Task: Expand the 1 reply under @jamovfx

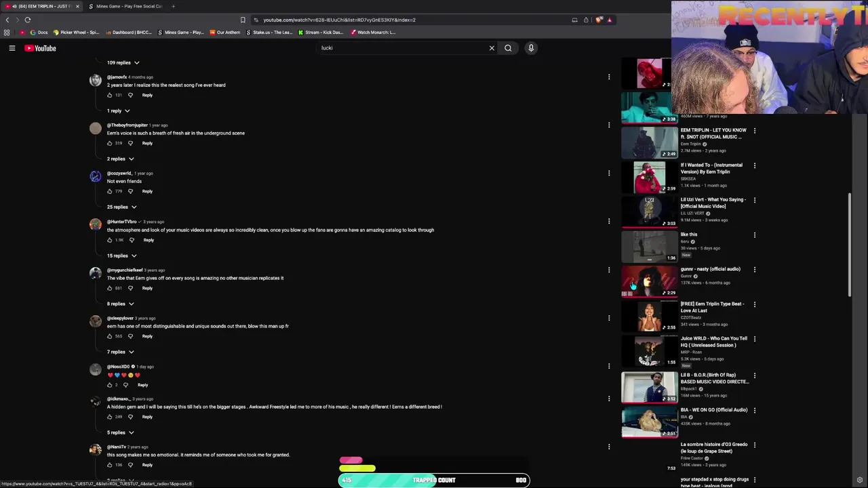Action: (118, 110)
